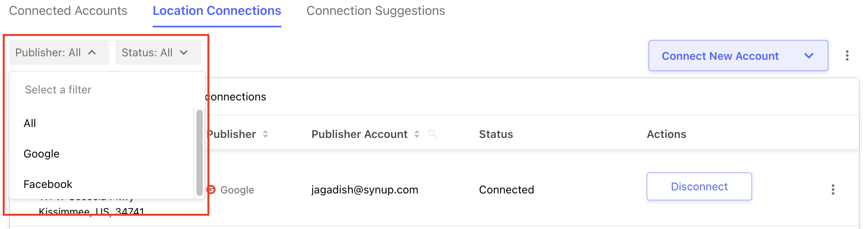The image size is (868, 229).
Task: Collapse the Publisher filter chevron
Action: tap(92, 52)
